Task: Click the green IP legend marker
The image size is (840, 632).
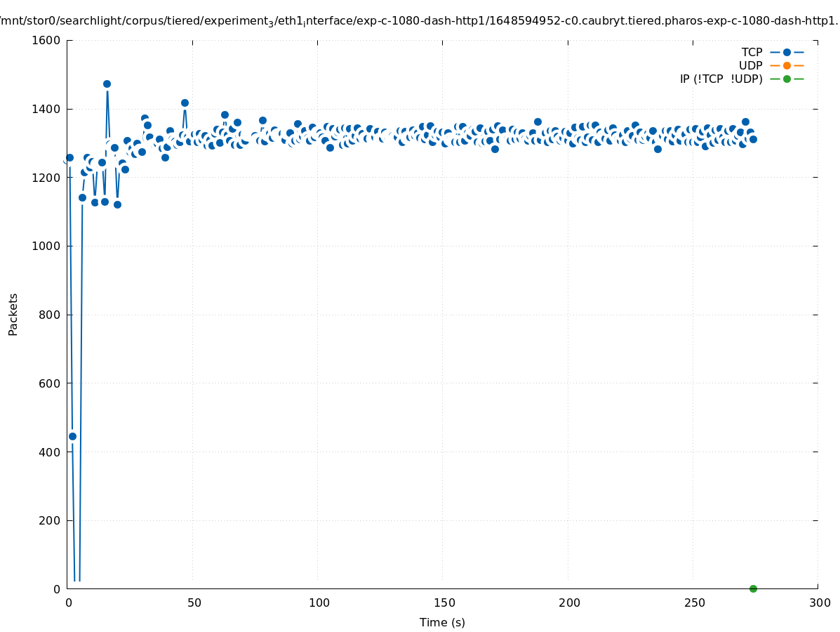Action: [x=787, y=79]
